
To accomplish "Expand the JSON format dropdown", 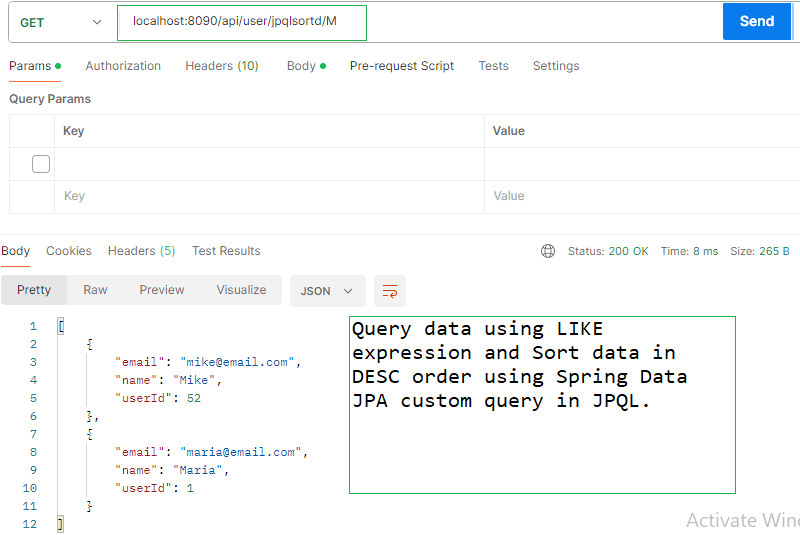I will tap(327, 291).
